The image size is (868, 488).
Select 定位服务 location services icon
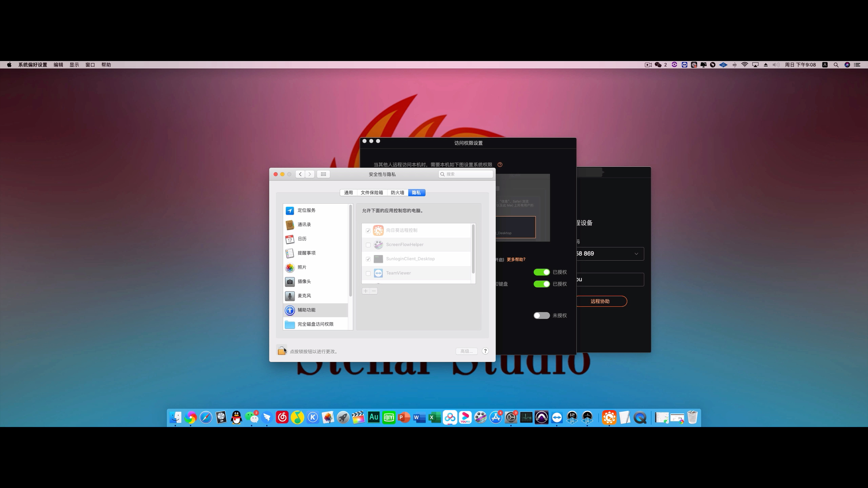(290, 211)
